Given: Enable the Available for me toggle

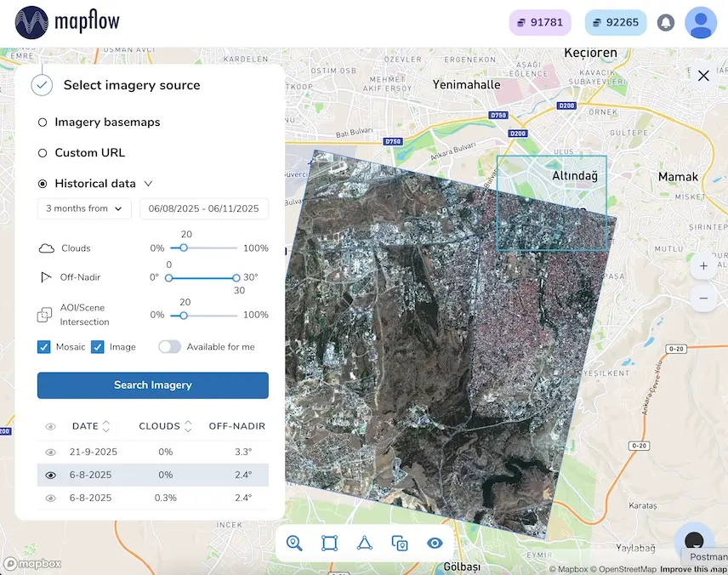Looking at the screenshot, I should (170, 347).
